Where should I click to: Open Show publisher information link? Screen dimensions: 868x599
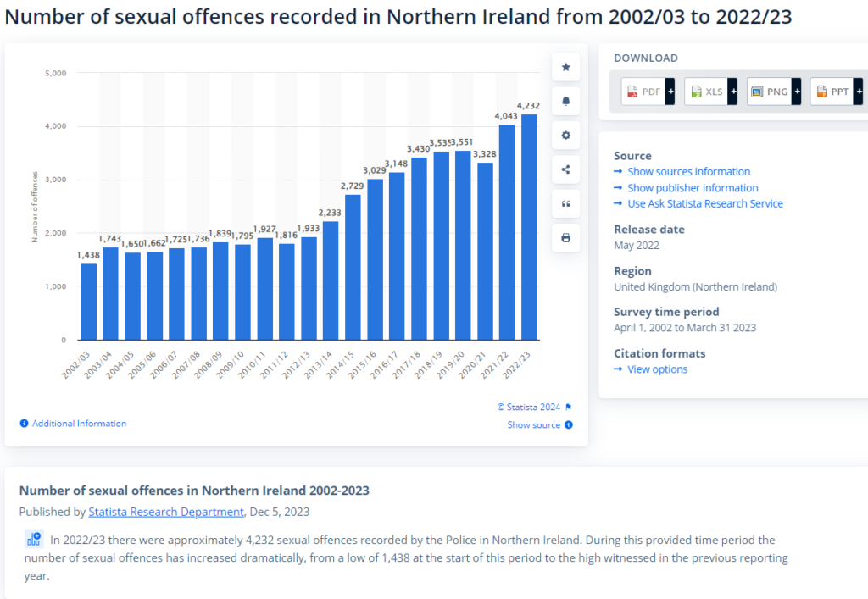tap(693, 188)
